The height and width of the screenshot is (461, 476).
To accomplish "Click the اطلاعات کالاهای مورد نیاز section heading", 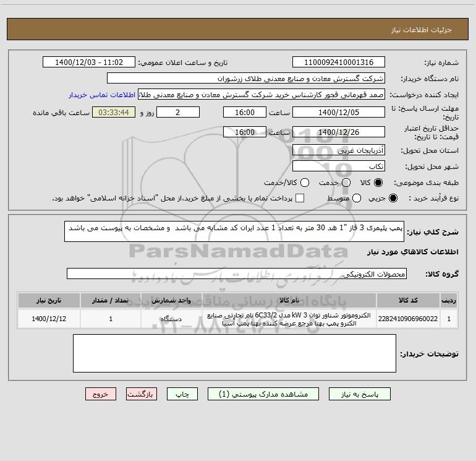I will (412, 252).
